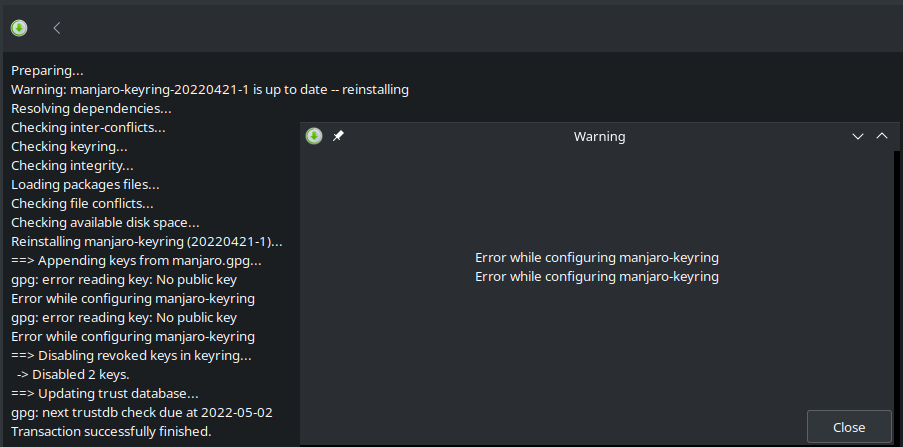Click the 'Resolving dependencies...' log line
Screen dimensions: 903x447
(x=91, y=109)
